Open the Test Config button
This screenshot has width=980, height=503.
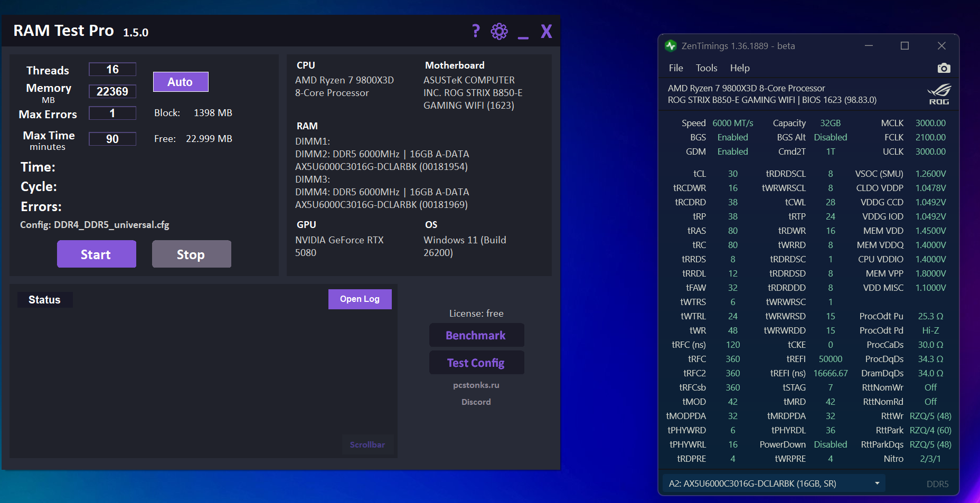click(477, 363)
